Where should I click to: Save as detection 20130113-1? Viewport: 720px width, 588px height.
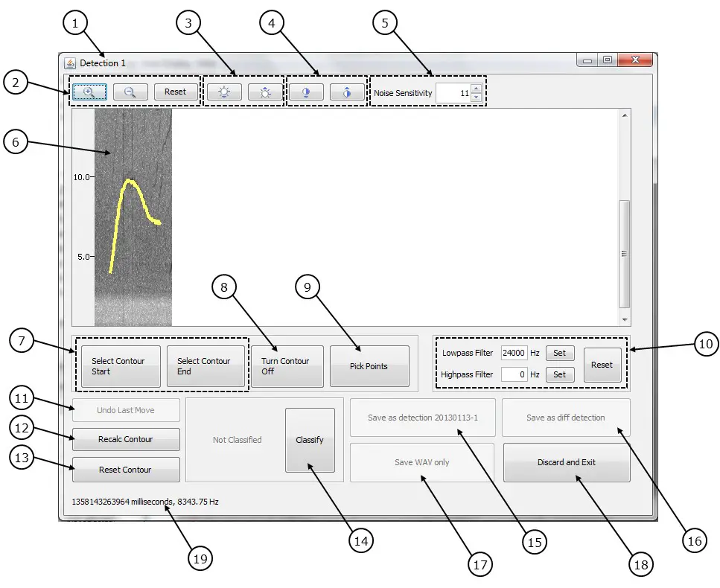pyautogui.click(x=422, y=418)
